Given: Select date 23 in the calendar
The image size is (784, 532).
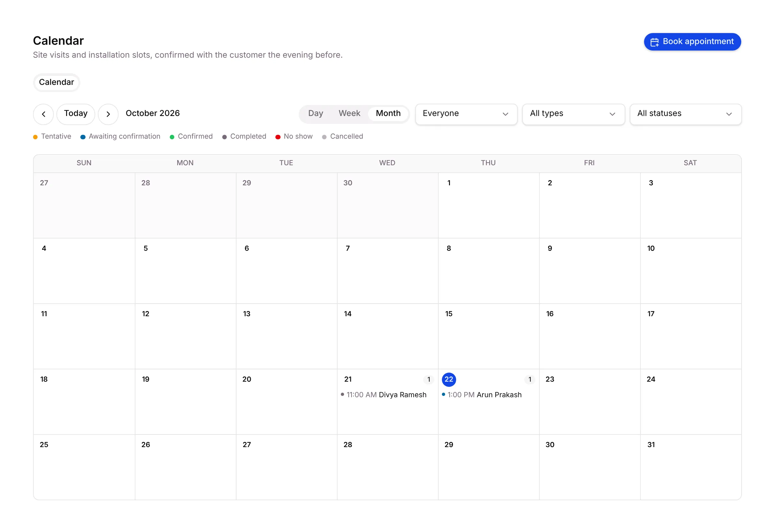Looking at the screenshot, I should tap(550, 379).
